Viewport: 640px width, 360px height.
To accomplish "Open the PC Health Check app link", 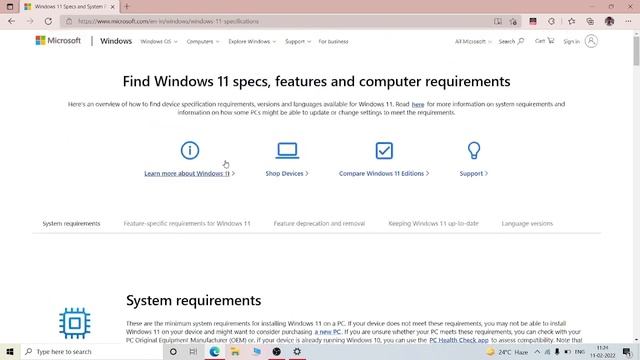I will coord(459,340).
